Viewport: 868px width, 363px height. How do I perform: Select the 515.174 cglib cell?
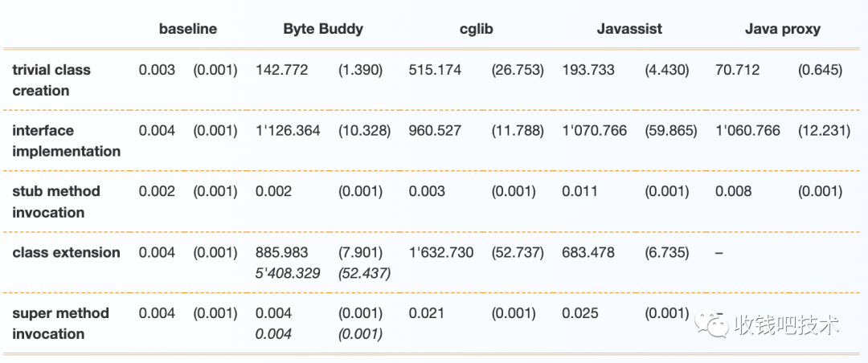(435, 70)
